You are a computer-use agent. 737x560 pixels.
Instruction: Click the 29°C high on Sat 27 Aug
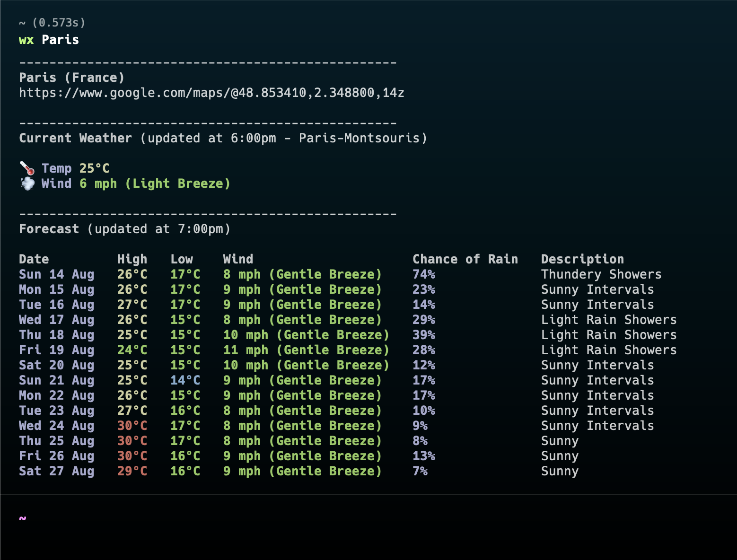(x=132, y=471)
